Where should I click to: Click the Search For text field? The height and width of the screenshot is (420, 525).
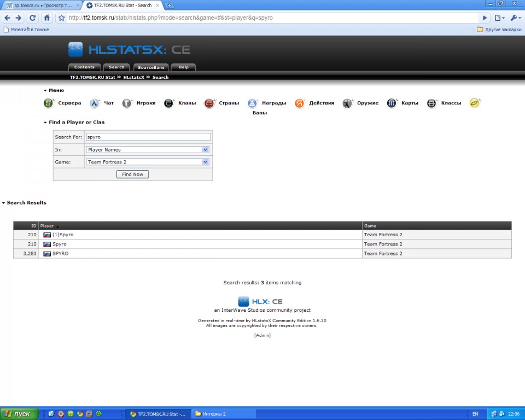click(x=148, y=137)
